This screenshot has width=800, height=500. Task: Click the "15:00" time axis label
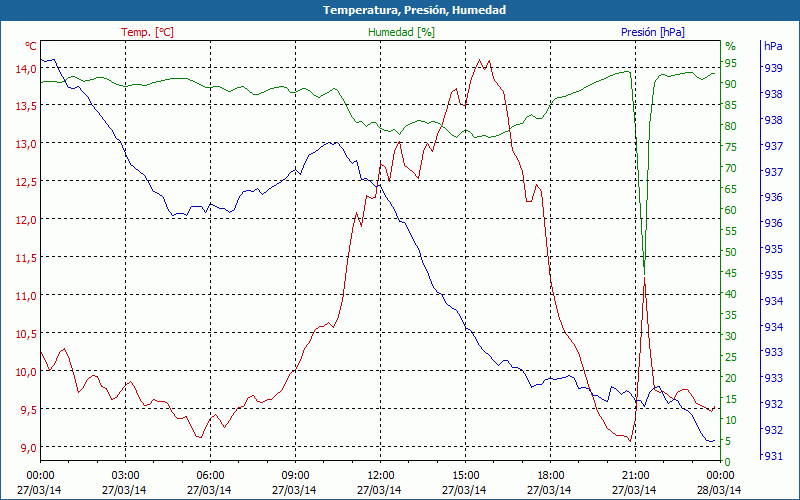pos(465,476)
